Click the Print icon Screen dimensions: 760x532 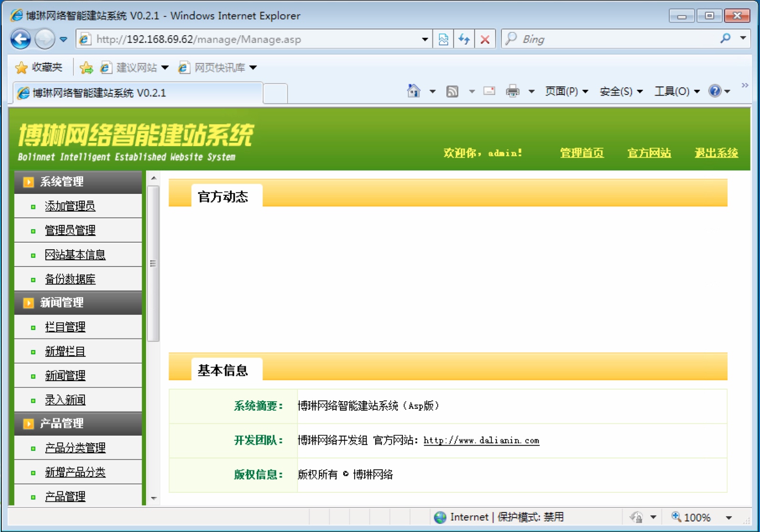[x=512, y=91]
